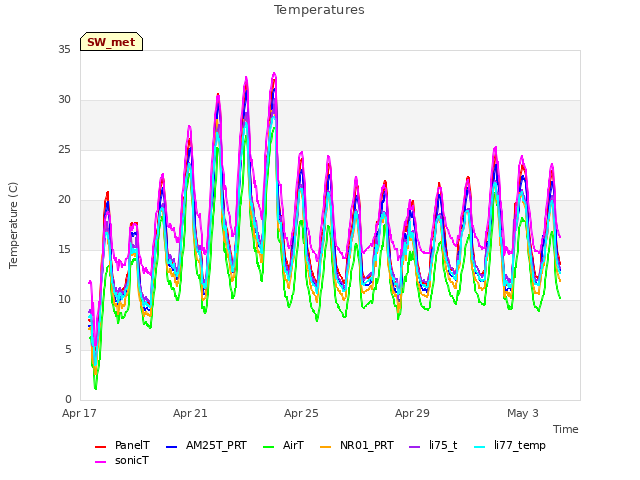This screenshot has height=480, width=640.
Task: Click the red PanelT legend swatch
Action: point(100,447)
